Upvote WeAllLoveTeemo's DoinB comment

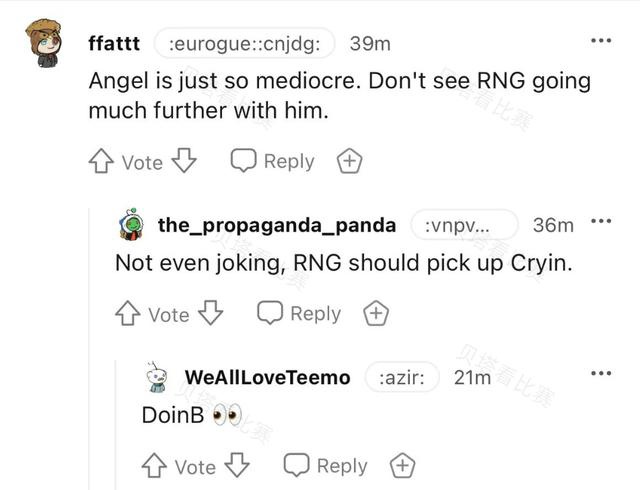pyautogui.click(x=154, y=466)
